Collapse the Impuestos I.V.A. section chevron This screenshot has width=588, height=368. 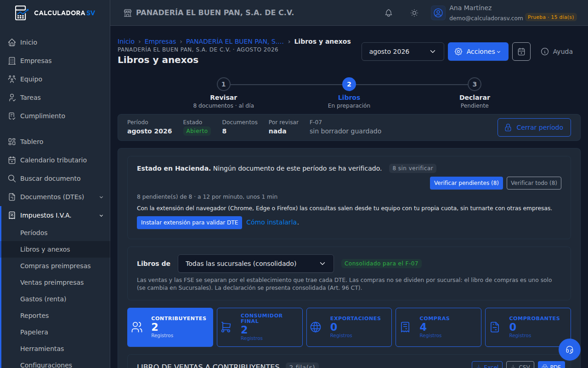(x=102, y=215)
